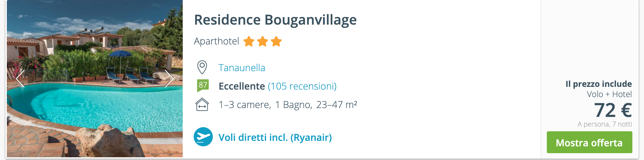Viewport: 644px width, 160px height.
Task: Click the third orange star
Action: (x=276, y=41)
